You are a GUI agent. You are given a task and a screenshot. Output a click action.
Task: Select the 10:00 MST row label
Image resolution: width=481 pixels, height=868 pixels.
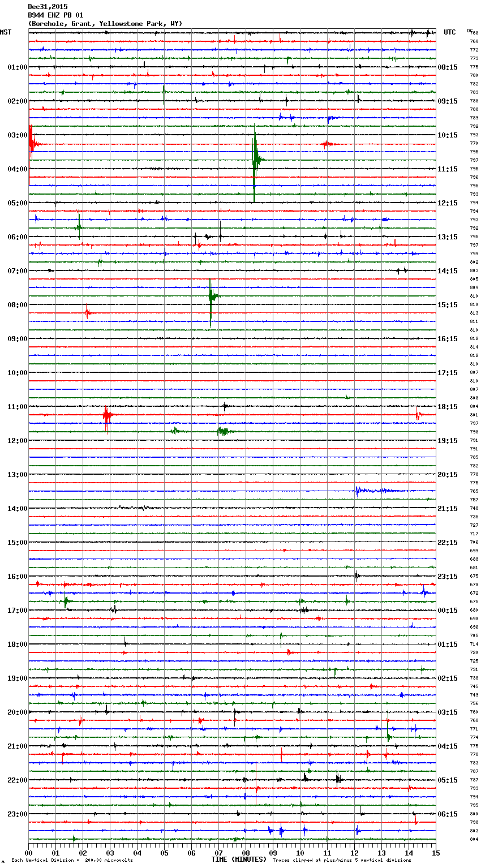(x=18, y=373)
